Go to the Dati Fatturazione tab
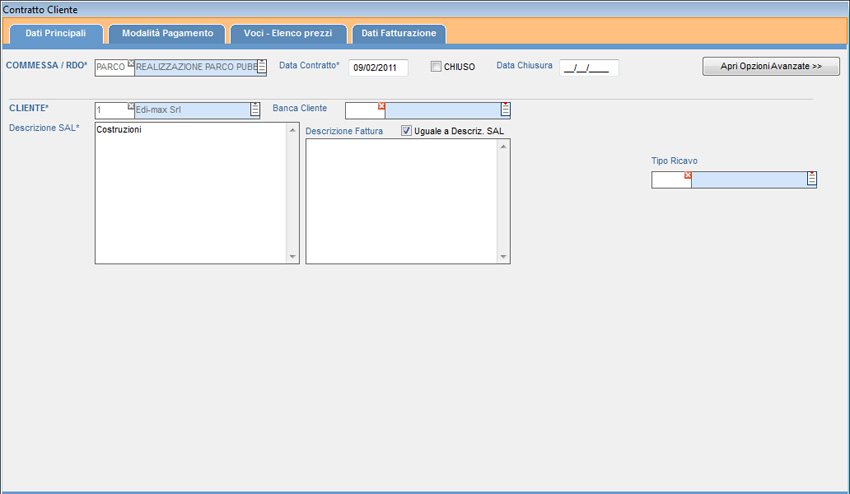 coord(398,33)
